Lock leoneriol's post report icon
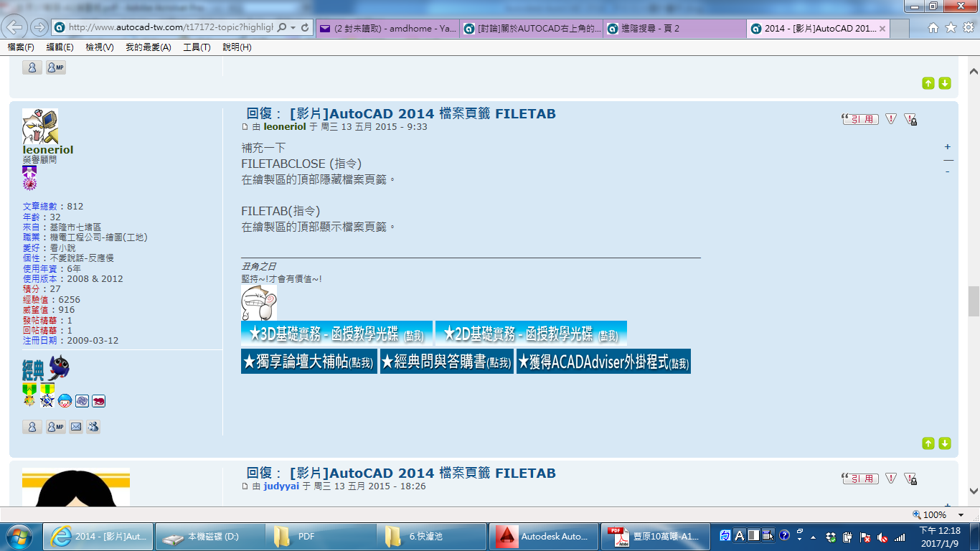 910,119
